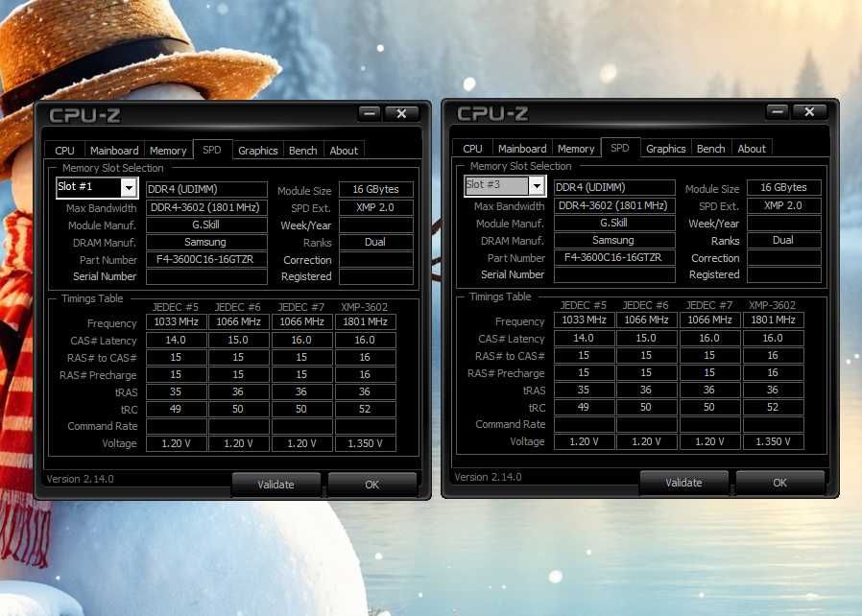Screen dimensions: 862x616
Task: Click Validate button in left CPU-Z window
Action: point(275,485)
